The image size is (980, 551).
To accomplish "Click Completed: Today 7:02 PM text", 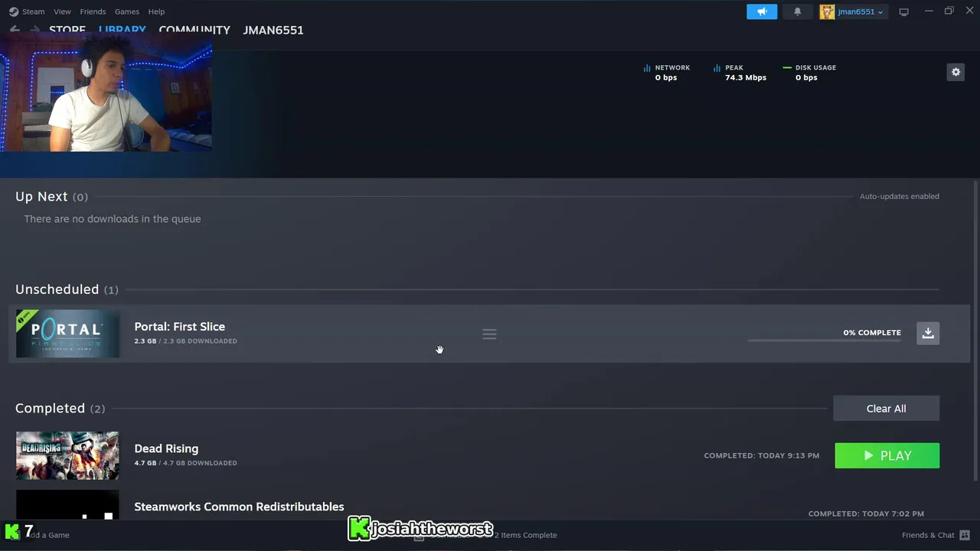I will [x=866, y=514].
